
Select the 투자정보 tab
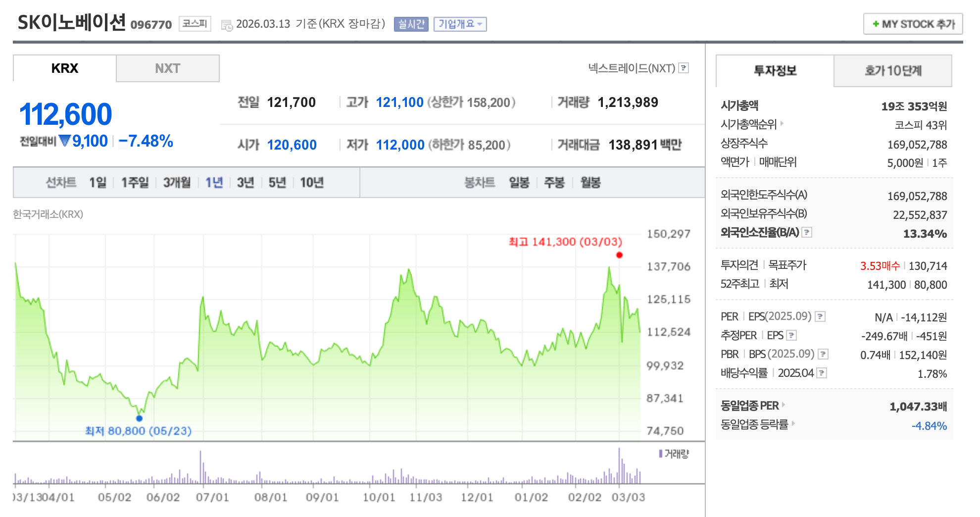(775, 71)
